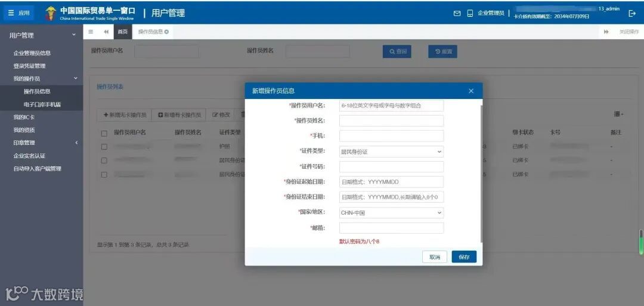Click the mobile phone icon in header
The width and height of the screenshot is (644, 306).
[470, 13]
